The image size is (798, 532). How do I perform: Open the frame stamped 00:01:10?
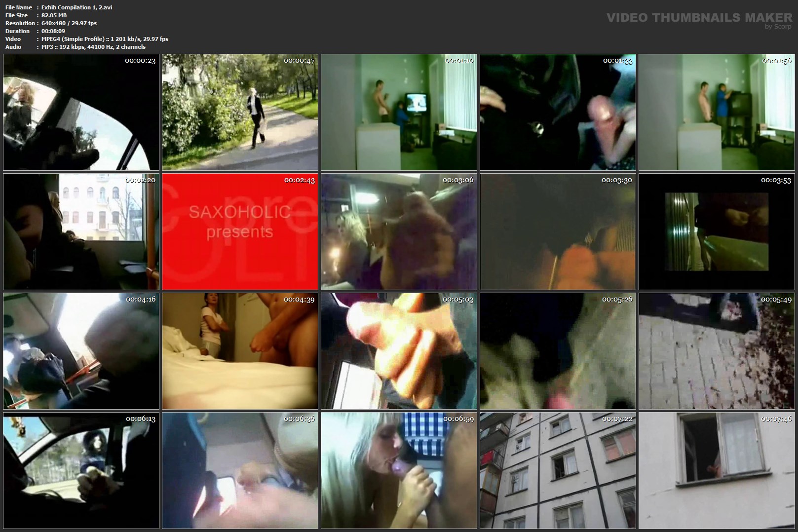[x=399, y=112]
